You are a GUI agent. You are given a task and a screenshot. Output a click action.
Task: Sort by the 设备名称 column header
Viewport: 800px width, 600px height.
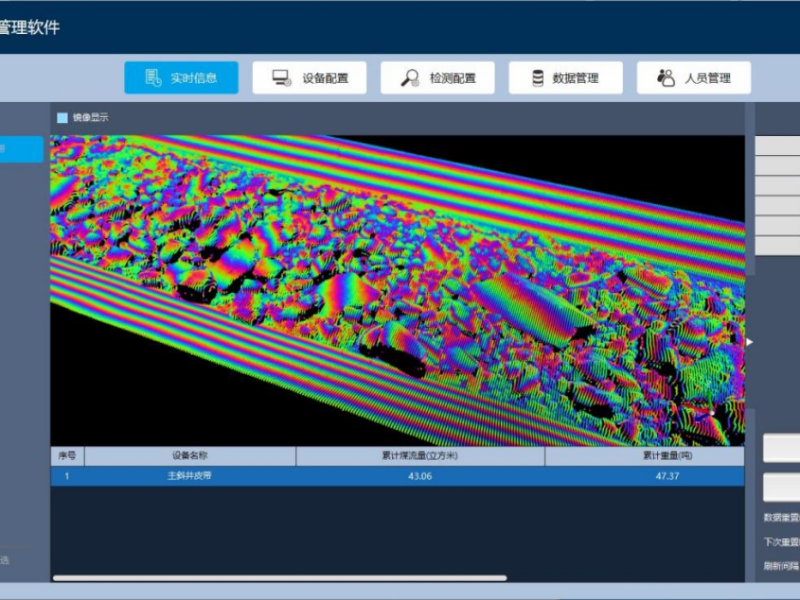pyautogui.click(x=190, y=456)
